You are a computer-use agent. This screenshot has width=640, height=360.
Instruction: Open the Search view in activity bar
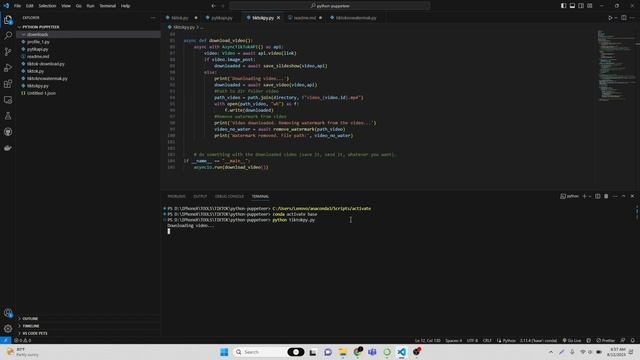click(x=8, y=36)
